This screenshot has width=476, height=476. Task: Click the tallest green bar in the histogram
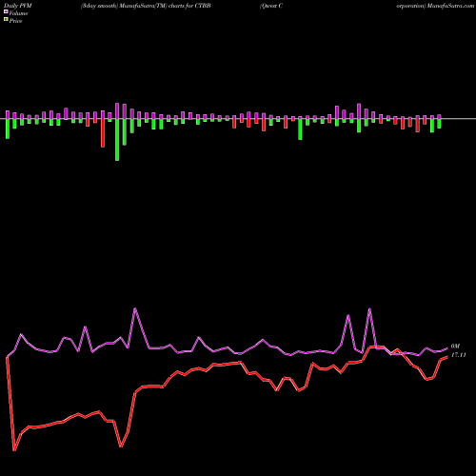[117, 140]
